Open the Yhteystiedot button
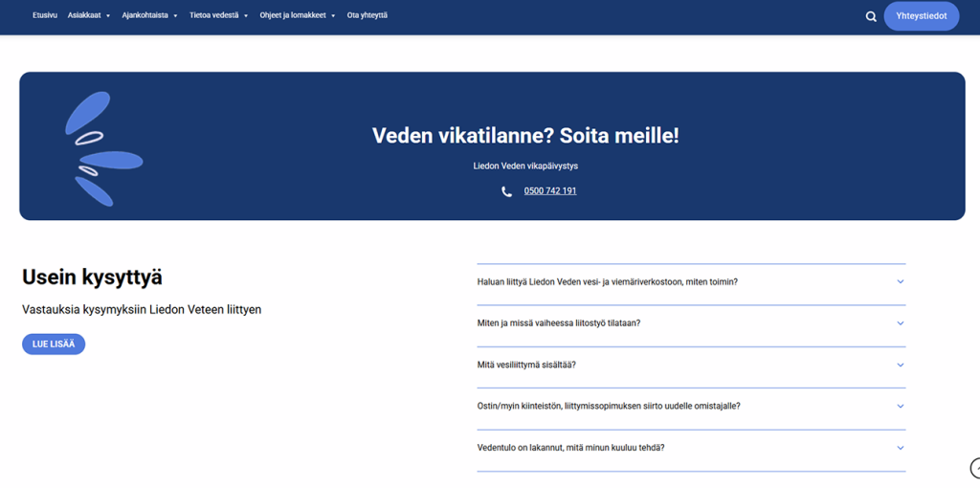The width and height of the screenshot is (980, 488). click(x=922, y=16)
